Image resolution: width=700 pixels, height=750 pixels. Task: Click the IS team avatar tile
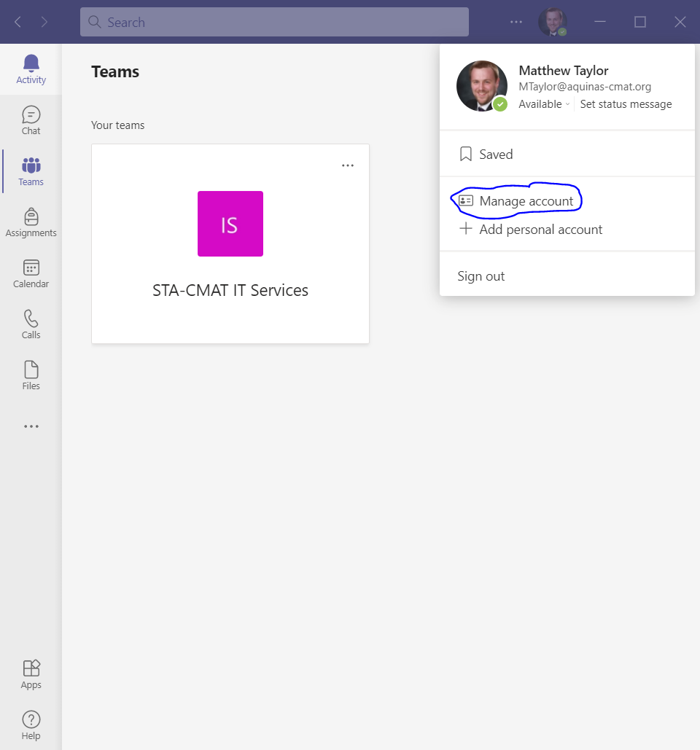[230, 224]
